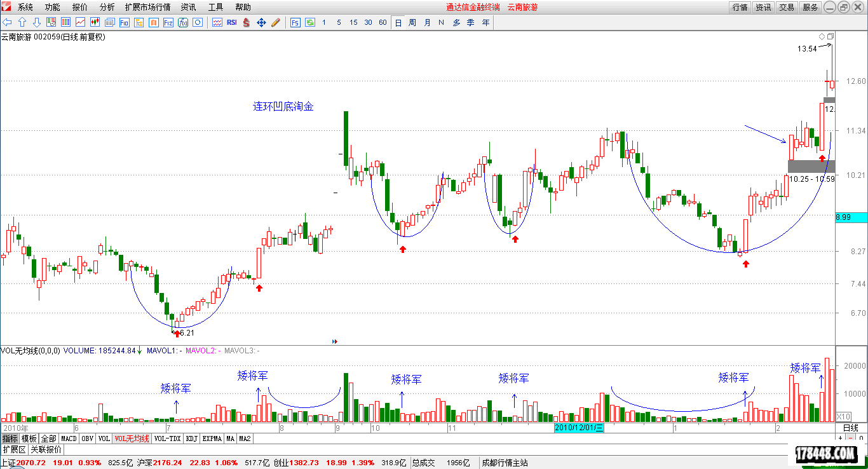
Task: Open the 报价 menu
Action: tap(80, 7)
